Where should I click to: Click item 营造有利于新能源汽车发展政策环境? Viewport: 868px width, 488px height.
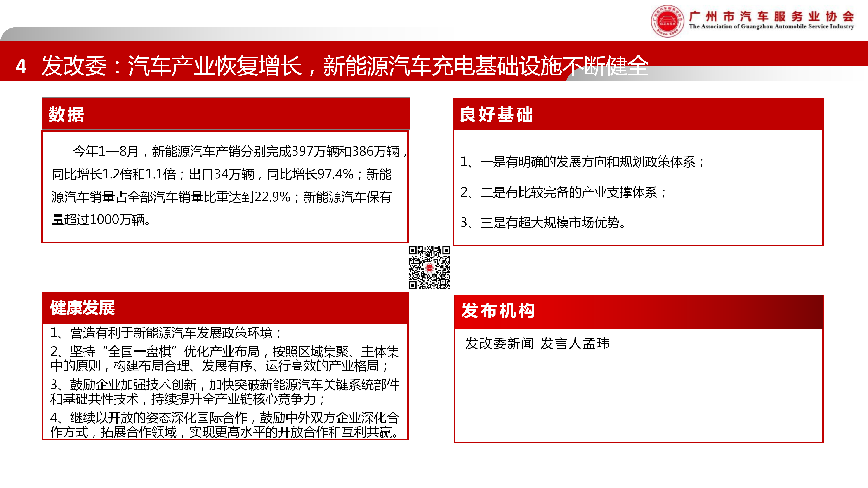coord(166,333)
